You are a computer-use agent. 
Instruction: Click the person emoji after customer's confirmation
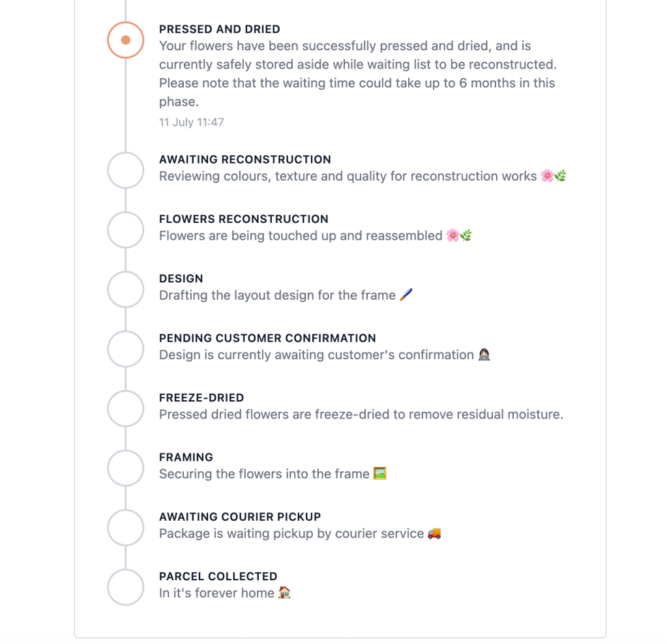point(484,355)
